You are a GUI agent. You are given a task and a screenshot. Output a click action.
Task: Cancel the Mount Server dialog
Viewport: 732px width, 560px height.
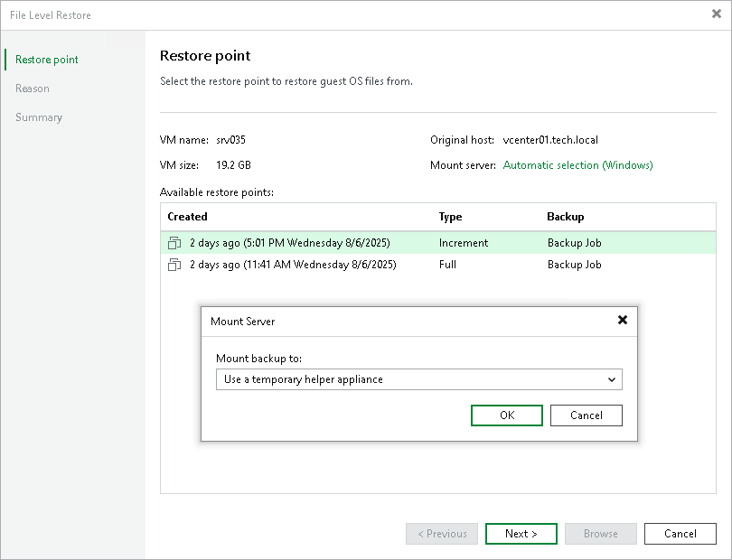click(x=587, y=415)
